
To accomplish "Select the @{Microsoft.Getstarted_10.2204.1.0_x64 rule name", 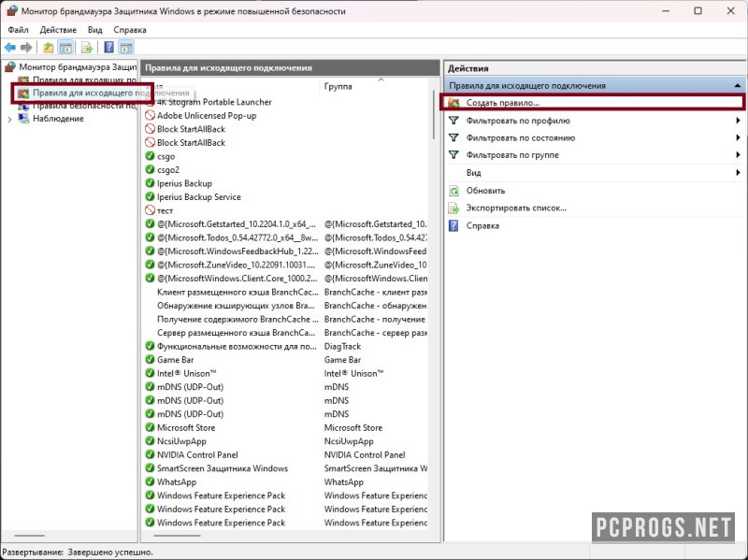I will [237, 224].
